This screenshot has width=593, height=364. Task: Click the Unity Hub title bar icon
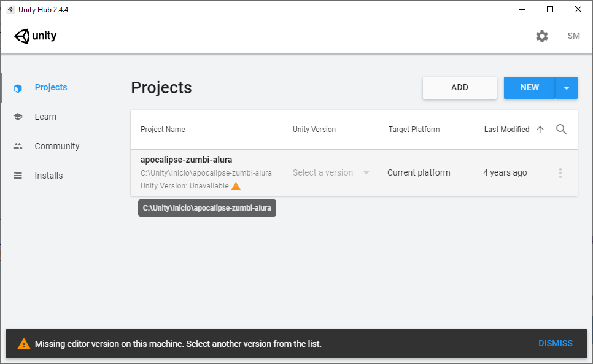pos(10,9)
